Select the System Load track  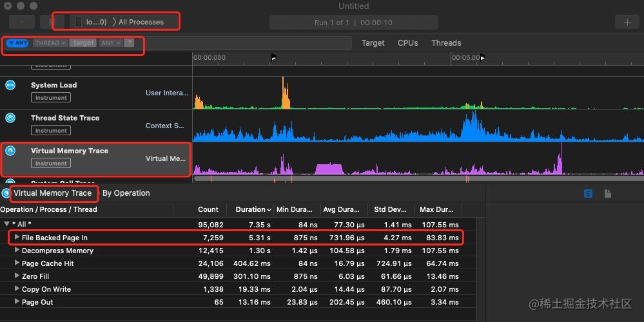pos(96,93)
